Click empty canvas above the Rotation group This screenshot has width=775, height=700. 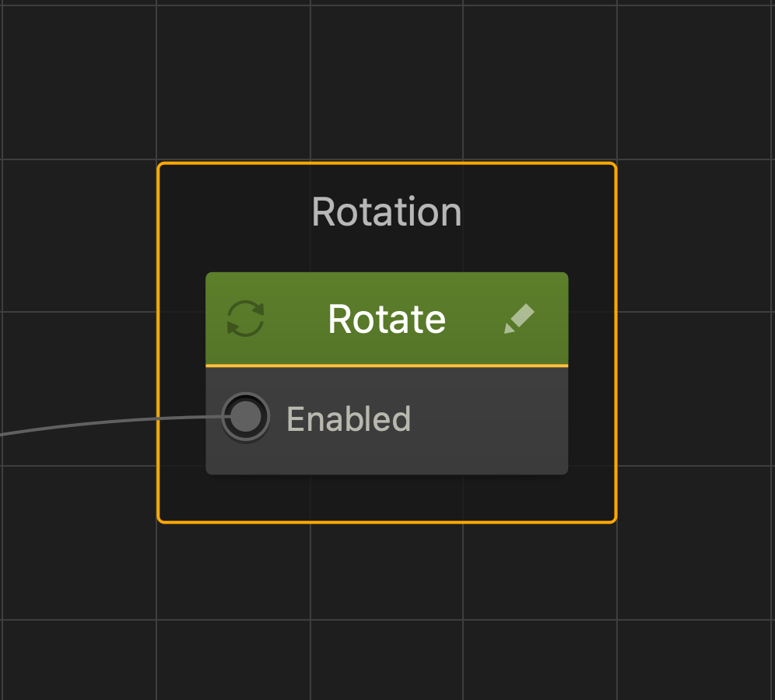(x=387, y=78)
